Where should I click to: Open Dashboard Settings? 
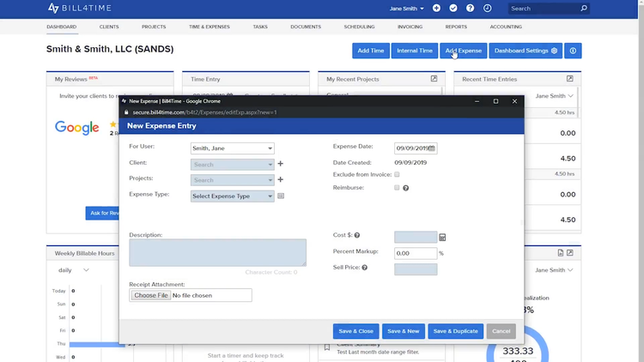526,51
